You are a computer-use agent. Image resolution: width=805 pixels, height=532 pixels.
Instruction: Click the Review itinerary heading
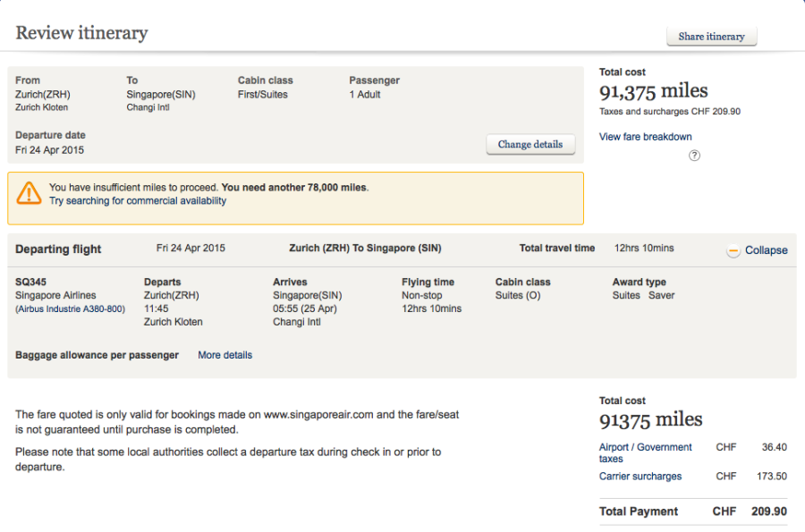pyautogui.click(x=81, y=33)
